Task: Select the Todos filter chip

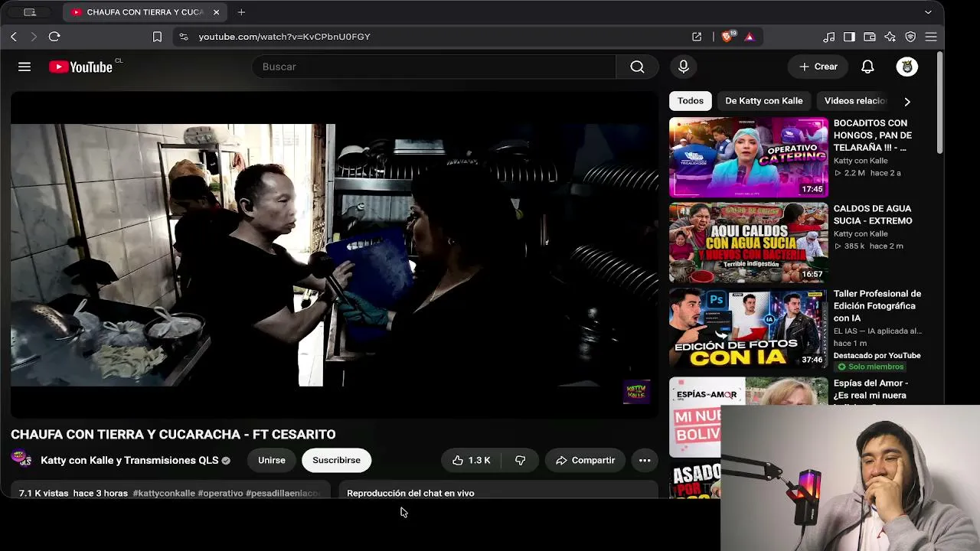Action: click(690, 101)
